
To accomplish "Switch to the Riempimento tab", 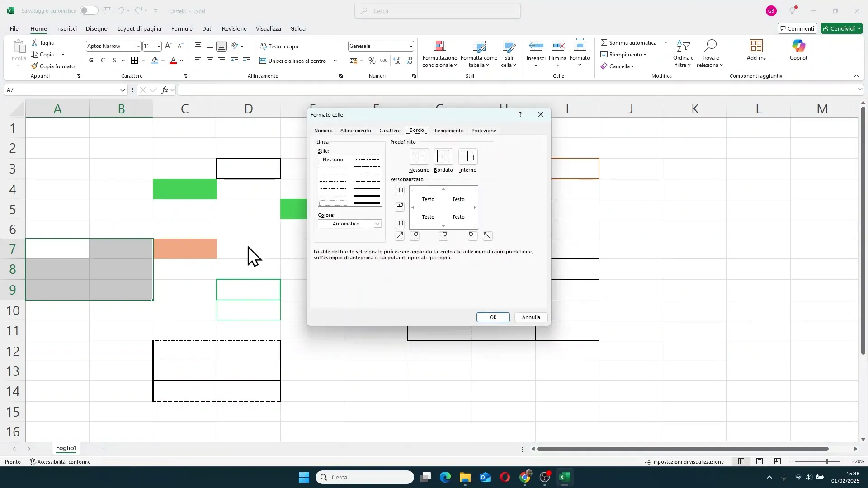I will pyautogui.click(x=448, y=131).
